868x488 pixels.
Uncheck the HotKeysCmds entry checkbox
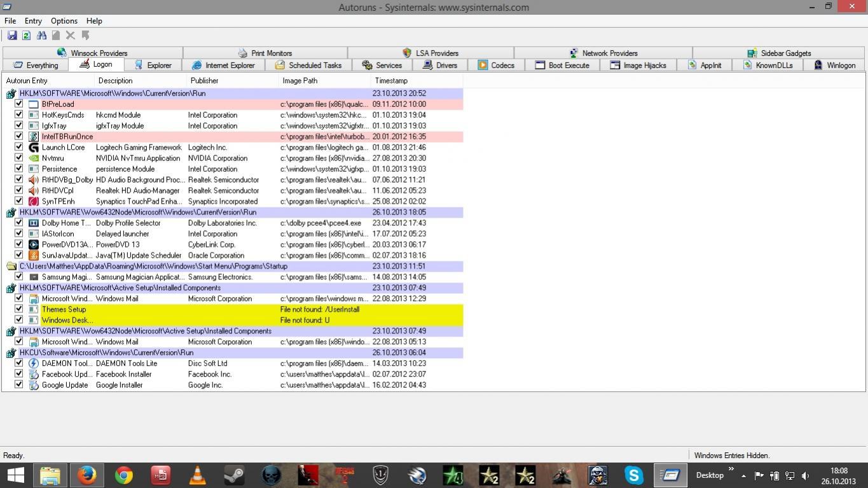click(x=18, y=115)
